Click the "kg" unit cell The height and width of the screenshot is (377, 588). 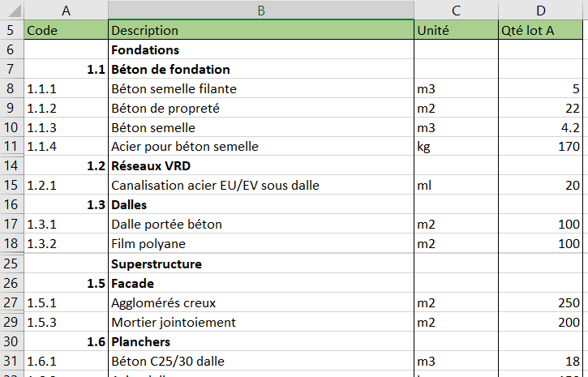[456, 147]
